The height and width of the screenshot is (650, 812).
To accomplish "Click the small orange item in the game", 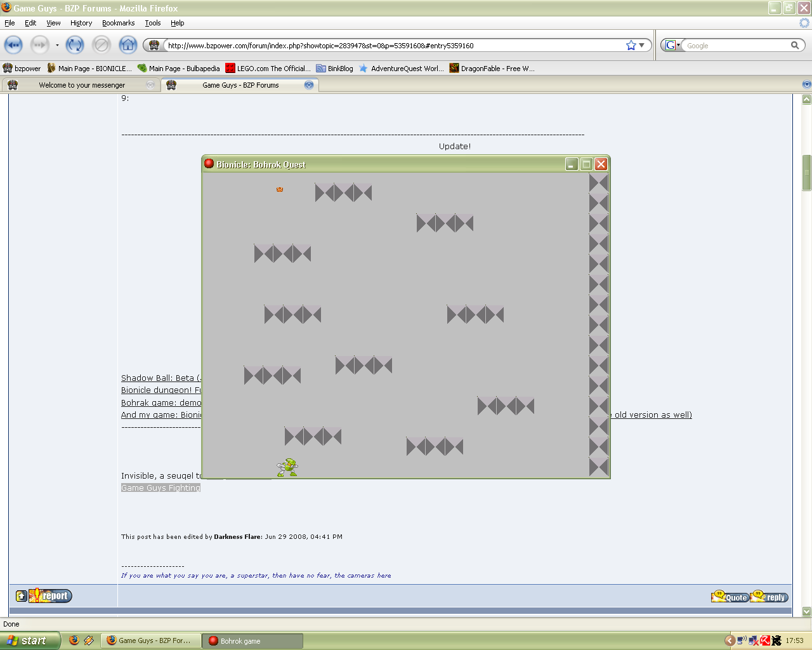I will coord(280,189).
